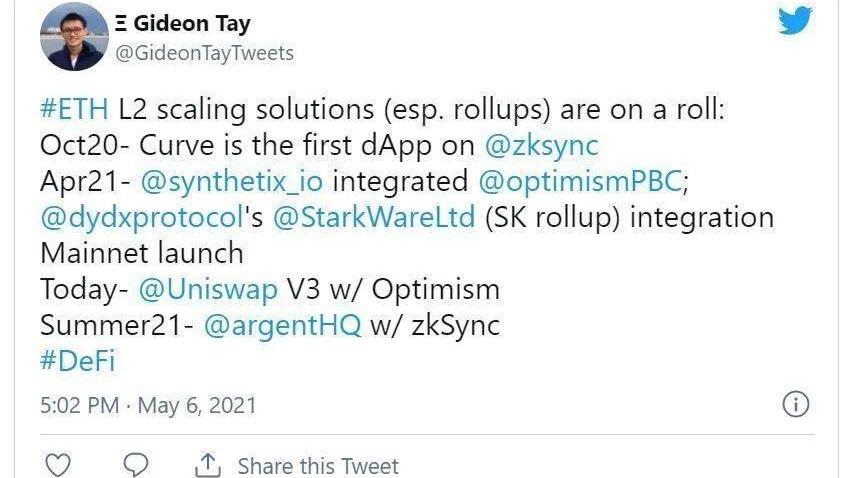Click the May 6, 2021 date
Image resolution: width=849 pixels, height=478 pixels.
[196, 405]
